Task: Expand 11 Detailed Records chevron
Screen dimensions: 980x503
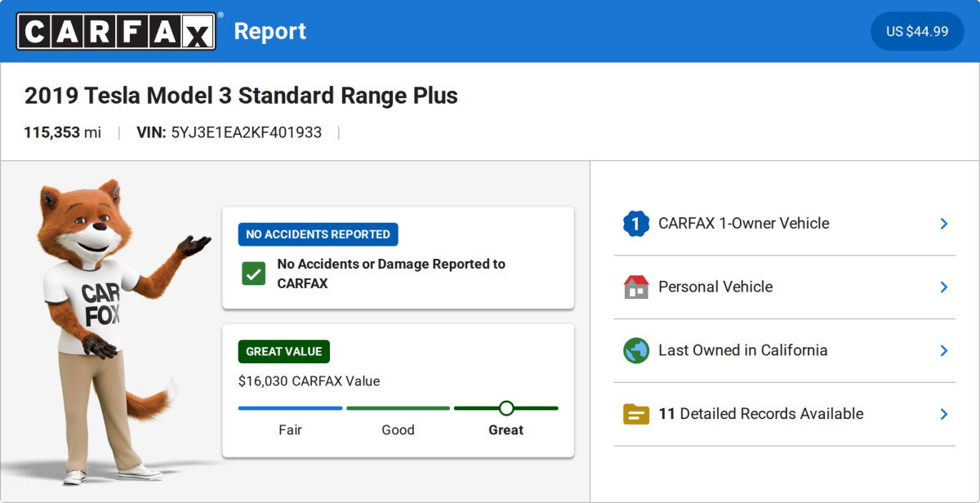Action: pyautogui.click(x=943, y=414)
